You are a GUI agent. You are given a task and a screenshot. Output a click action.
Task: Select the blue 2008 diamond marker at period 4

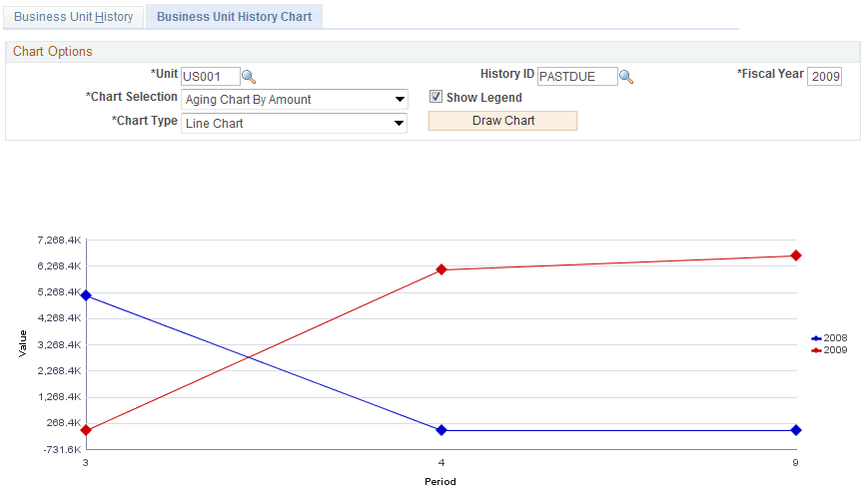coord(441,430)
